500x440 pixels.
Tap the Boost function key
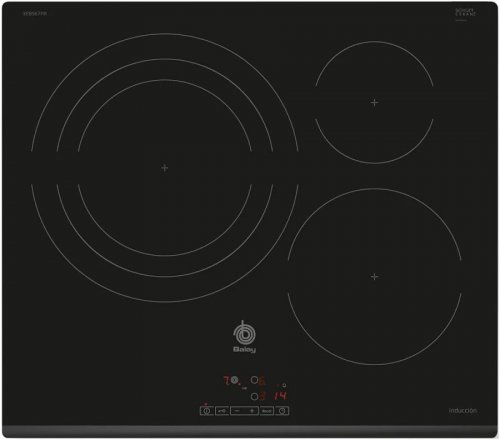[267, 411]
